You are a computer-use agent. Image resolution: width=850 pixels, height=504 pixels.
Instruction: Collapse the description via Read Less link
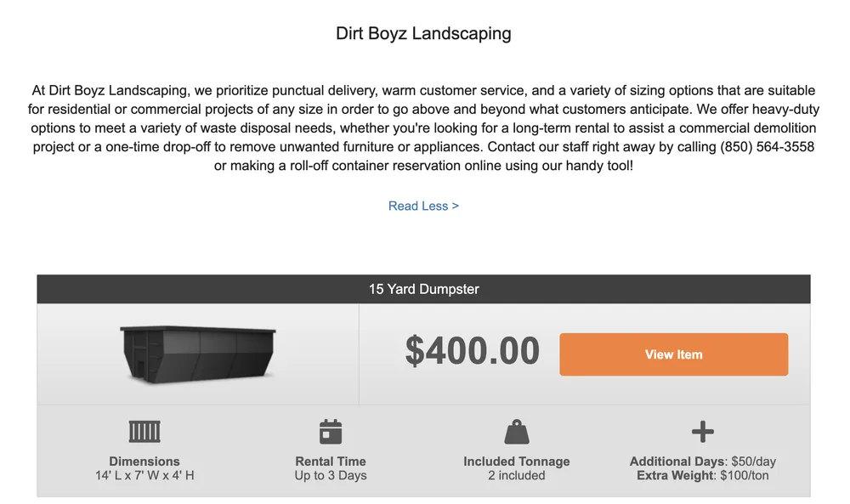[422, 206]
